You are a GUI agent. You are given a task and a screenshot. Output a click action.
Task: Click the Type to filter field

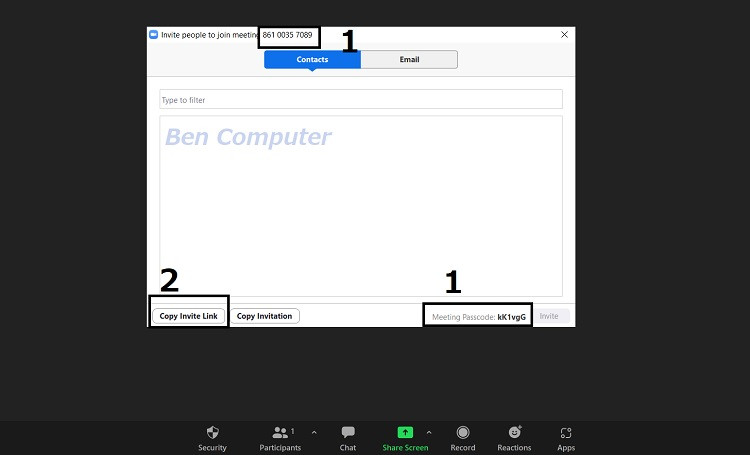(361, 100)
